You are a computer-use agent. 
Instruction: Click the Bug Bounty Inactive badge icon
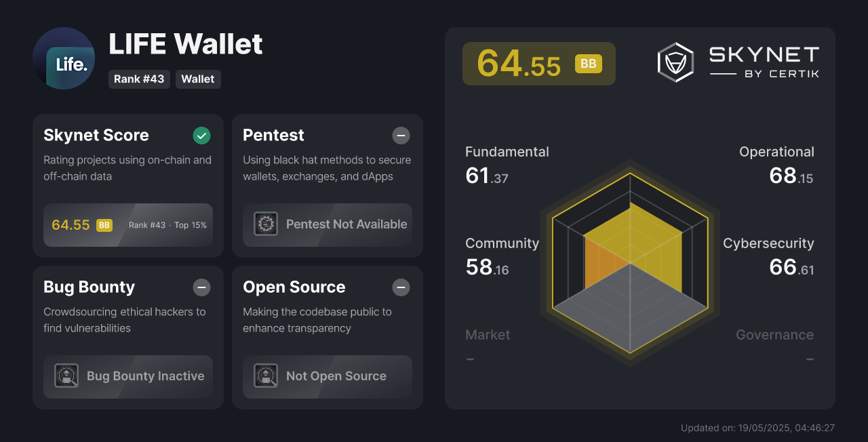pyautogui.click(x=66, y=376)
